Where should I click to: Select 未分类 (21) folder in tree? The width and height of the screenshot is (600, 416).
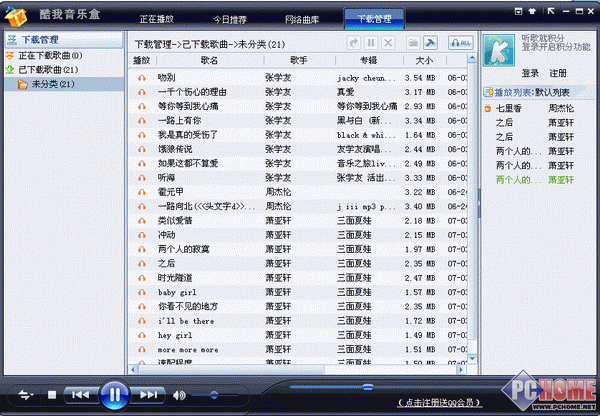[53, 84]
